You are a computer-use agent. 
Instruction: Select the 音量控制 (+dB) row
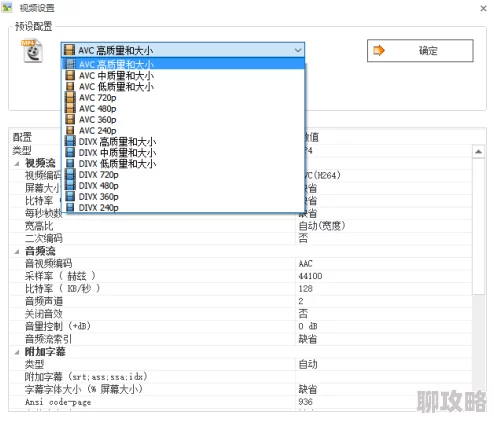[x=241, y=326]
